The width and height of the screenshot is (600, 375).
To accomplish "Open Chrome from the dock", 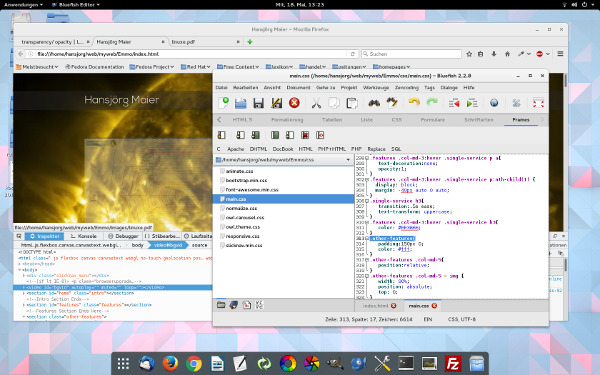I will click(x=194, y=363).
